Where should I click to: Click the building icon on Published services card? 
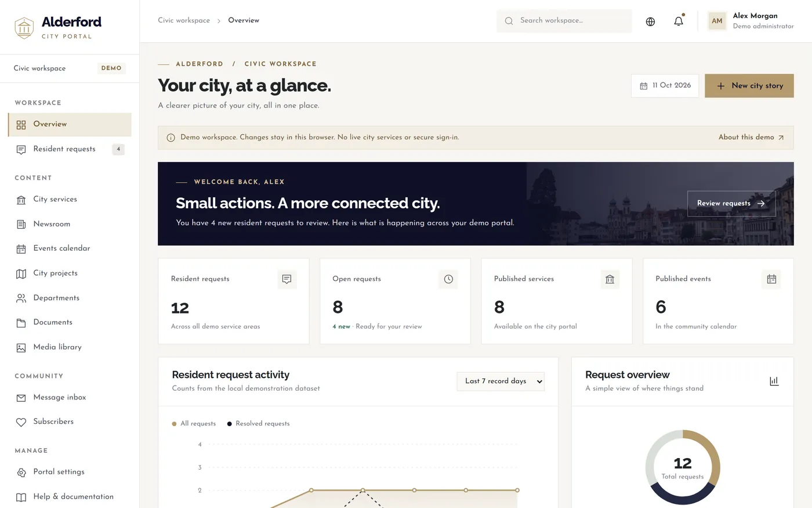click(x=610, y=279)
